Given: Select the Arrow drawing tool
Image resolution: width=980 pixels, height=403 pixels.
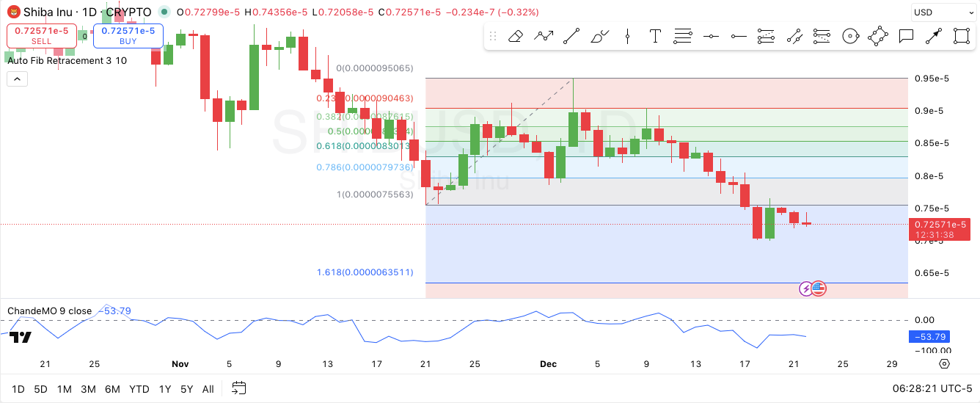Looking at the screenshot, I should click(934, 36).
